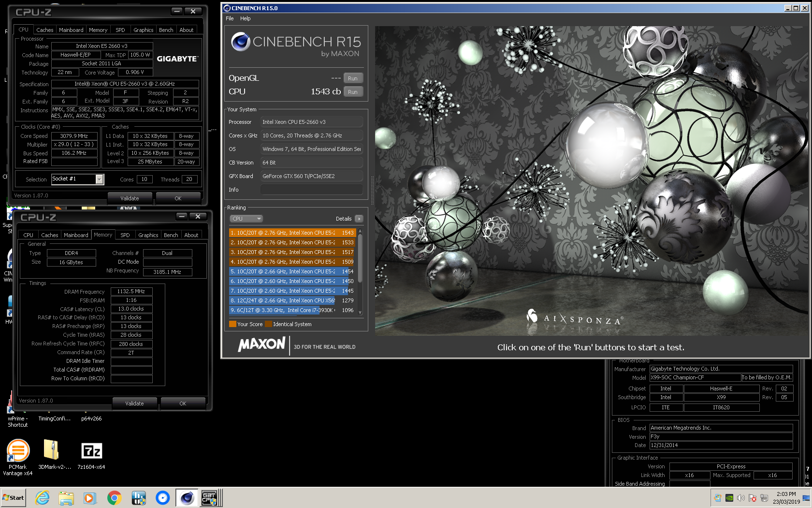This screenshot has height=508, width=812.
Task: Open the PCMark Vantage x64 desktop shortcut
Action: pyautogui.click(x=18, y=457)
